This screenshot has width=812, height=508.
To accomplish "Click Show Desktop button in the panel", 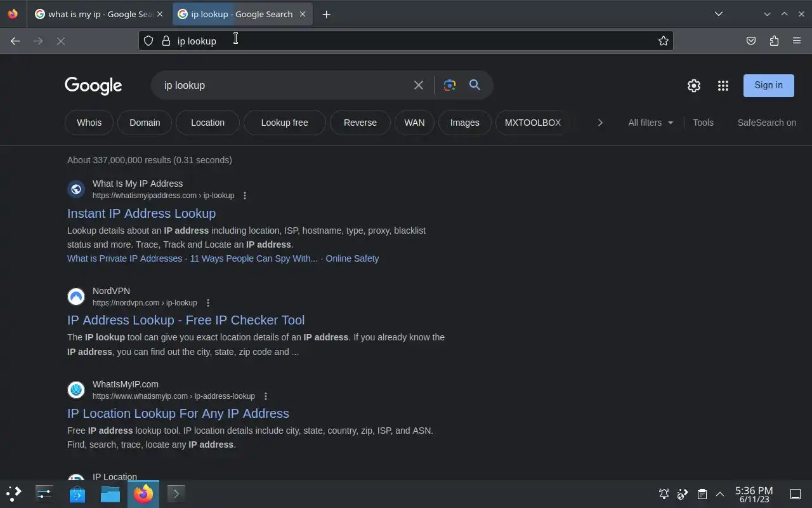I will [795, 494].
